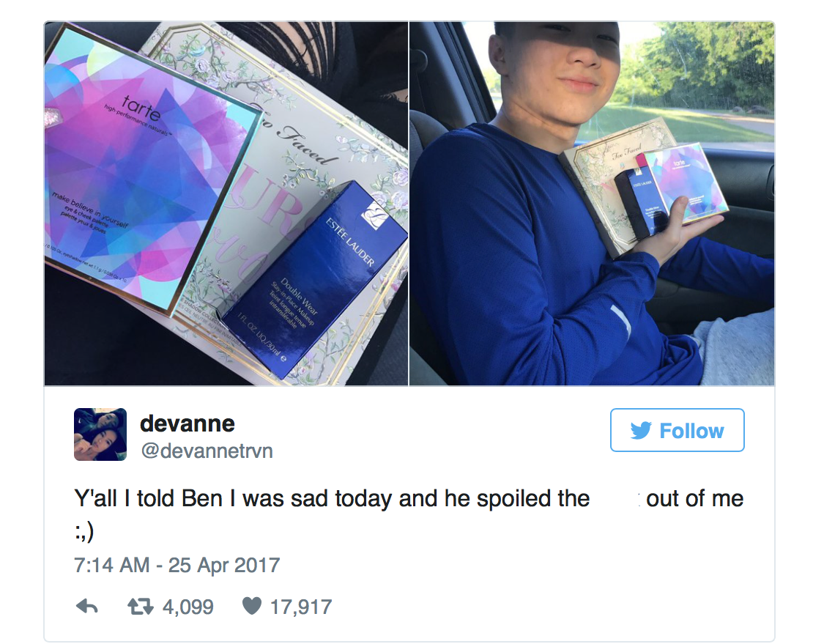Image resolution: width=813 pixels, height=644 pixels.
Task: Click the ':,)' emoticon line of the tweet
Action: [84, 531]
